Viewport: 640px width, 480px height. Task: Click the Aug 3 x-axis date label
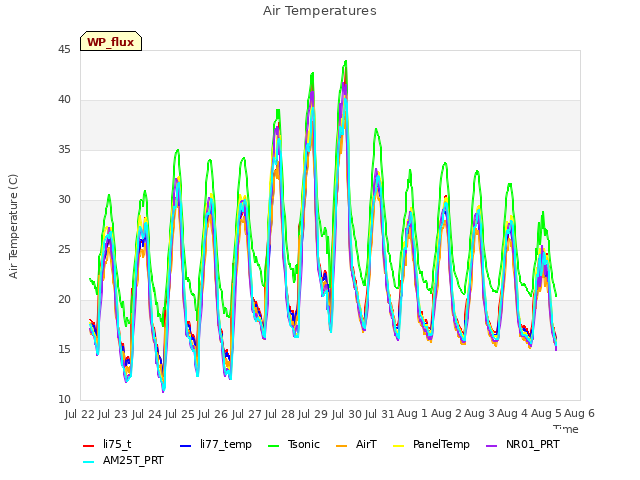(479, 413)
